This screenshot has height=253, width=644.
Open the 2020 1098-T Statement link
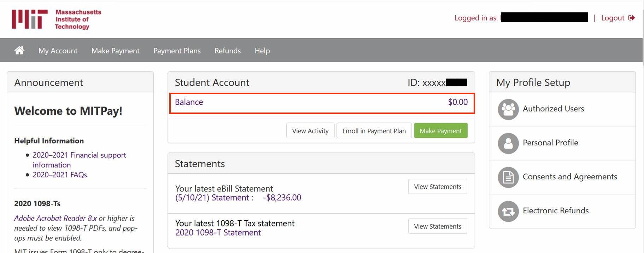tap(218, 232)
